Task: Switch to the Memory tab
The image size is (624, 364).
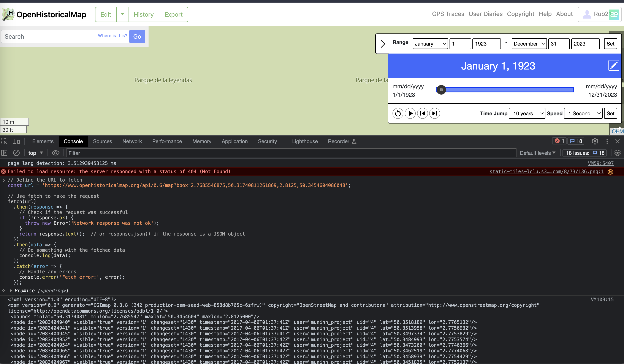Action: click(x=202, y=141)
